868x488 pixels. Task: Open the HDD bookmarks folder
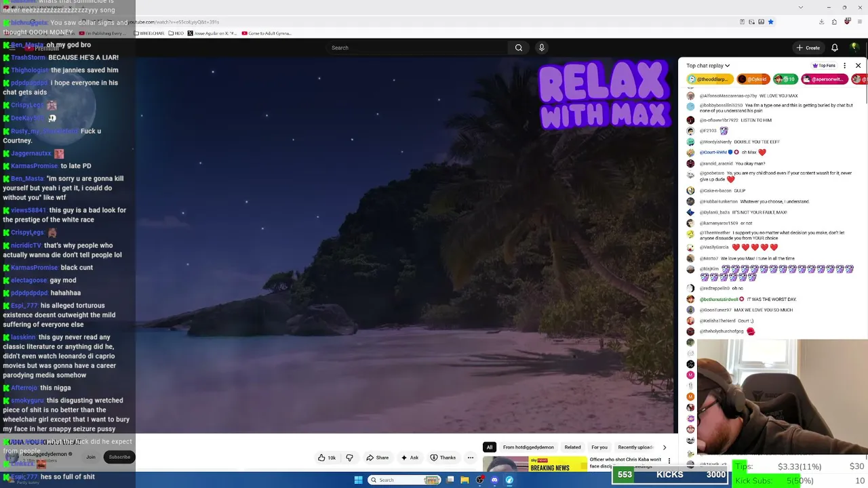[x=176, y=33]
